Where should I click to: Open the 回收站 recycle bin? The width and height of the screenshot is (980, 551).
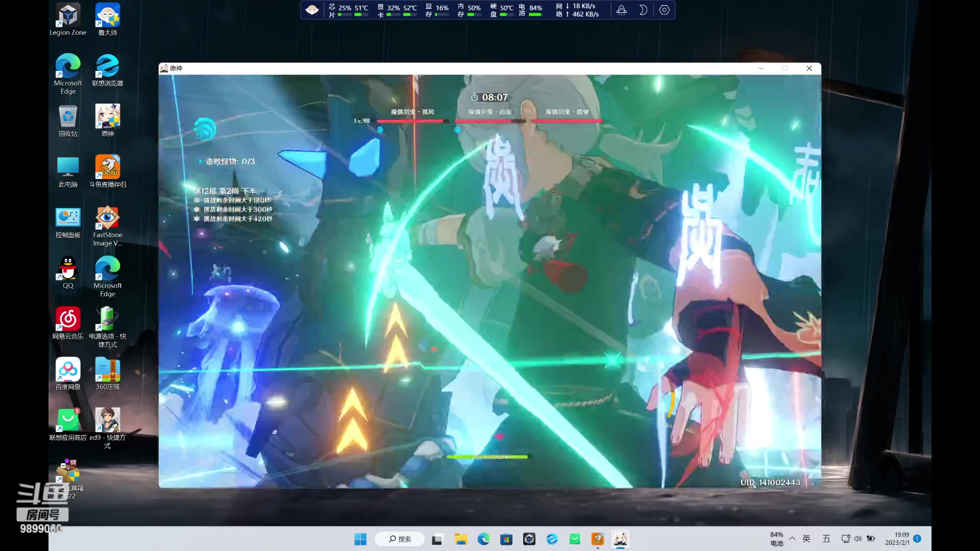click(68, 120)
